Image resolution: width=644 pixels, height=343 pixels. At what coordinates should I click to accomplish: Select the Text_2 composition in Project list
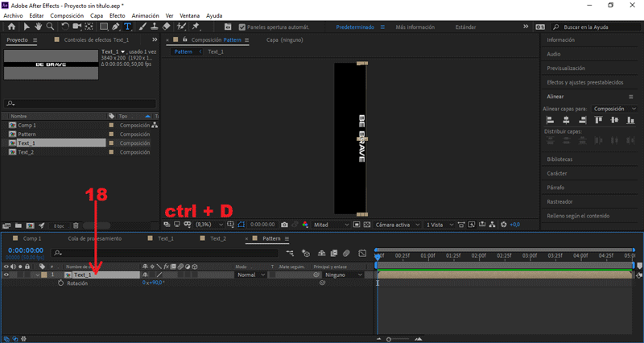pyautogui.click(x=26, y=152)
